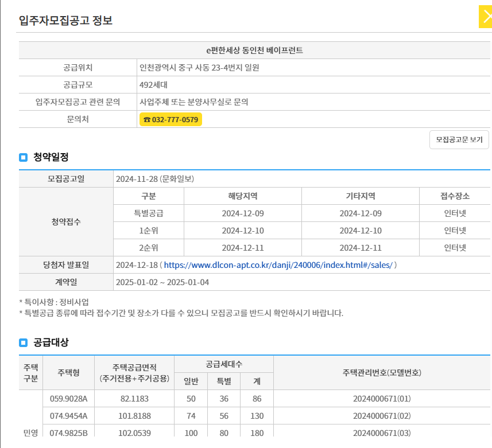
Task: Click 해당지역 date 2024-12-11
Action: tap(243, 248)
